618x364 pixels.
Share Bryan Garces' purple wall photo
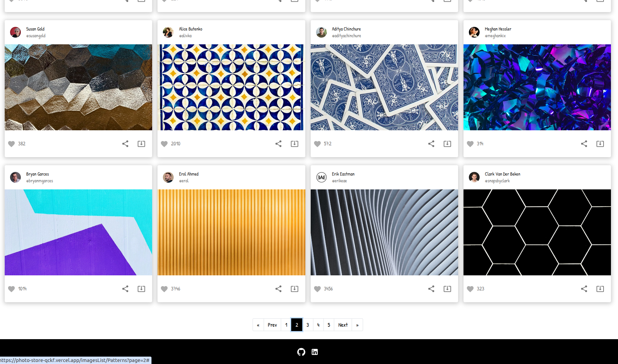coord(125,289)
